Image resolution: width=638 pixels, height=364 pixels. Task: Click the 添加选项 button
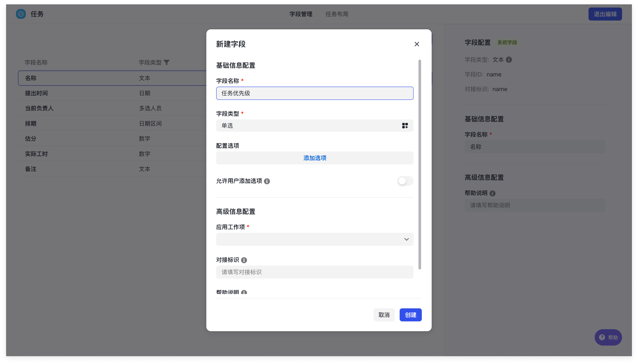(x=315, y=158)
